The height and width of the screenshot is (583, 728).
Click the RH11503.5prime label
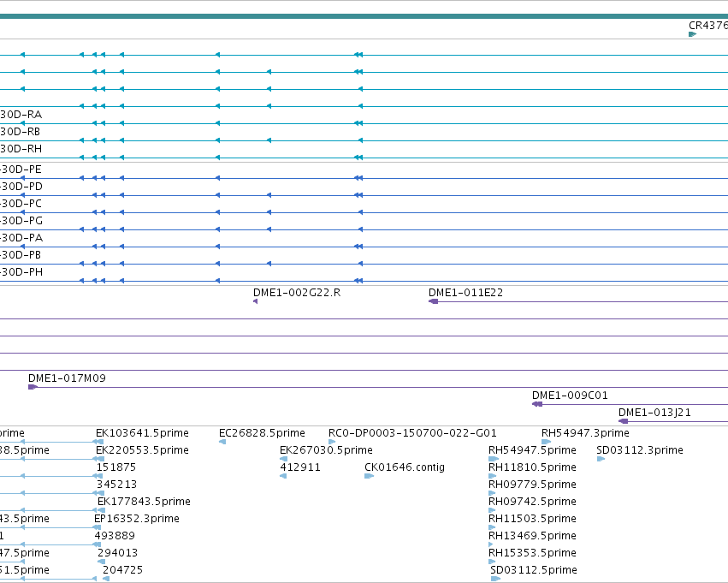533,519
